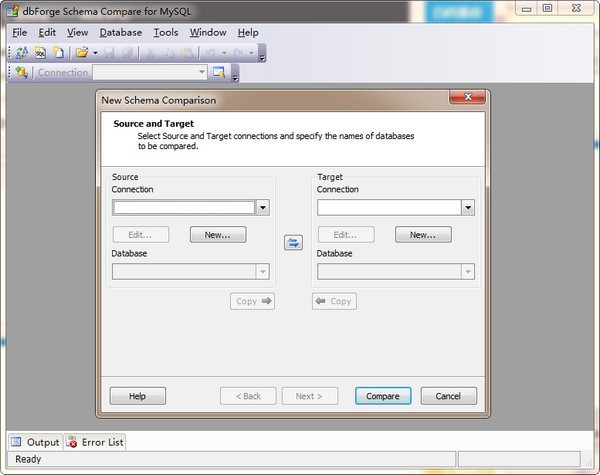Open the toolbar Connection combo box
Image resolution: width=600 pixels, height=475 pixels.
click(x=150, y=72)
